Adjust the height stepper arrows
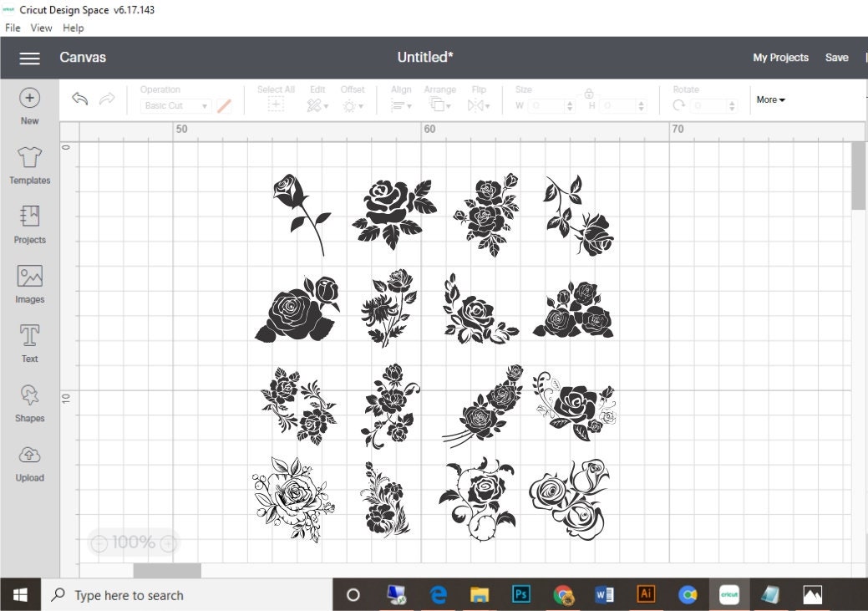Image resolution: width=868 pixels, height=611 pixels. (x=641, y=106)
